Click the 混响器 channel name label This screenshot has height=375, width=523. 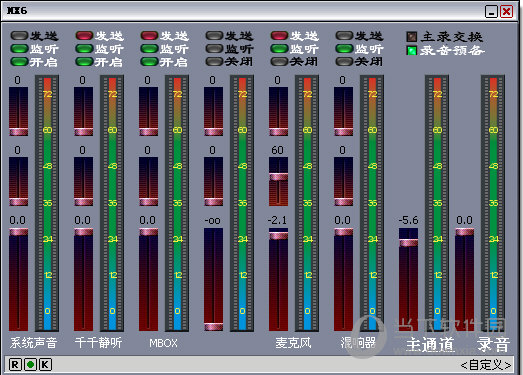(358, 343)
